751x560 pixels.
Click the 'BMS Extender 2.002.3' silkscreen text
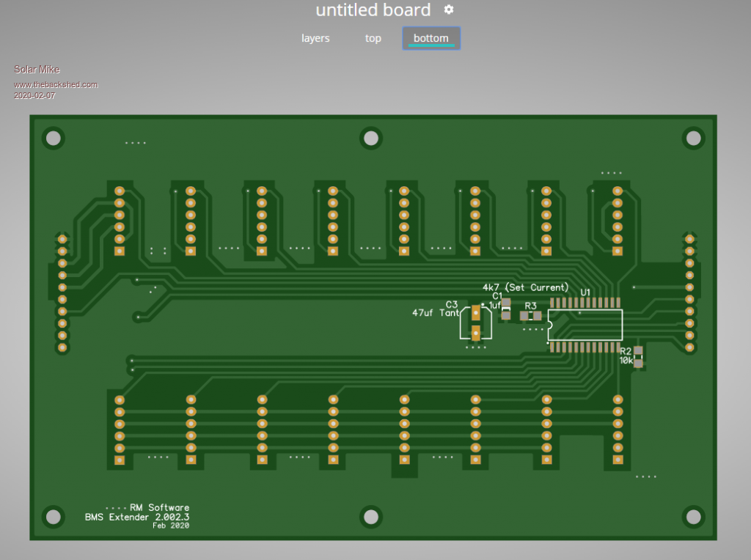click(x=137, y=517)
